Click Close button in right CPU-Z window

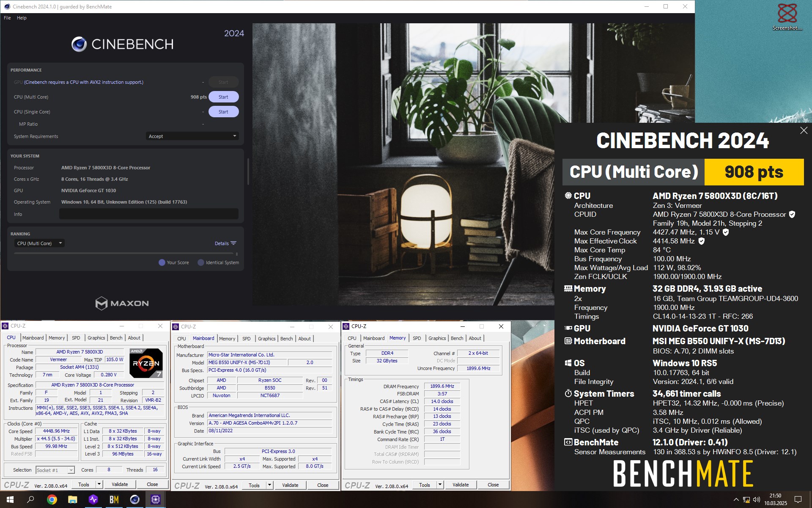tap(493, 485)
